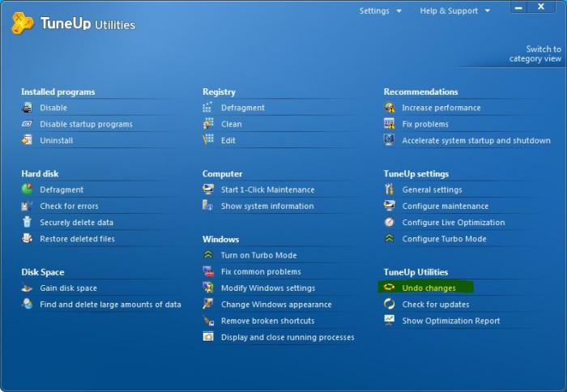
Task: Click the Check for errors icon
Action: (27, 206)
